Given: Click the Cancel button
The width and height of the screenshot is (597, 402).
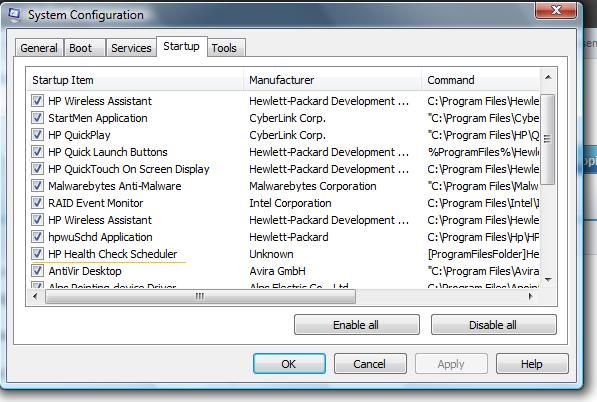Looking at the screenshot, I should [370, 364].
